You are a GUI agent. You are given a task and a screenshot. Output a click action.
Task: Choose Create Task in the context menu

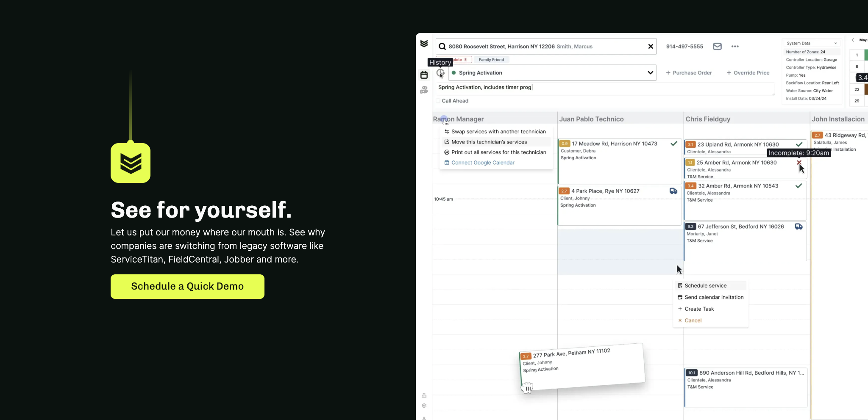coord(699,309)
